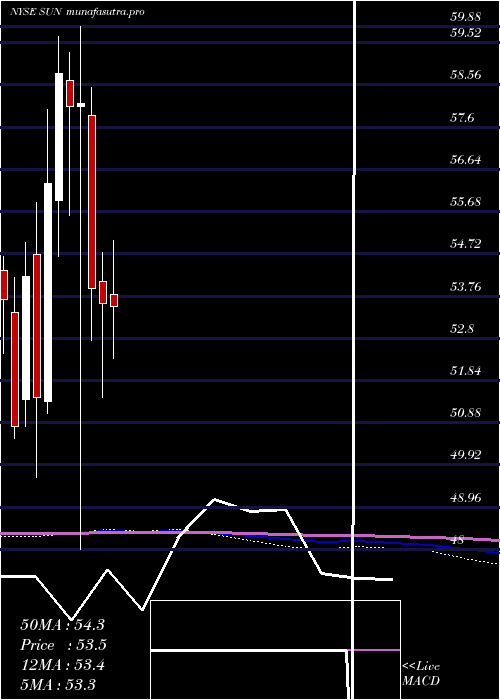Click the 57.6 price axis label
This screenshot has width=500, height=700.
coord(462,117)
